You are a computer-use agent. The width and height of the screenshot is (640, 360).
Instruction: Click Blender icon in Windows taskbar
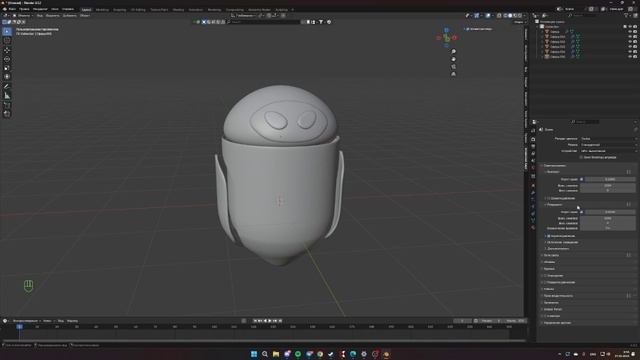[386, 354]
